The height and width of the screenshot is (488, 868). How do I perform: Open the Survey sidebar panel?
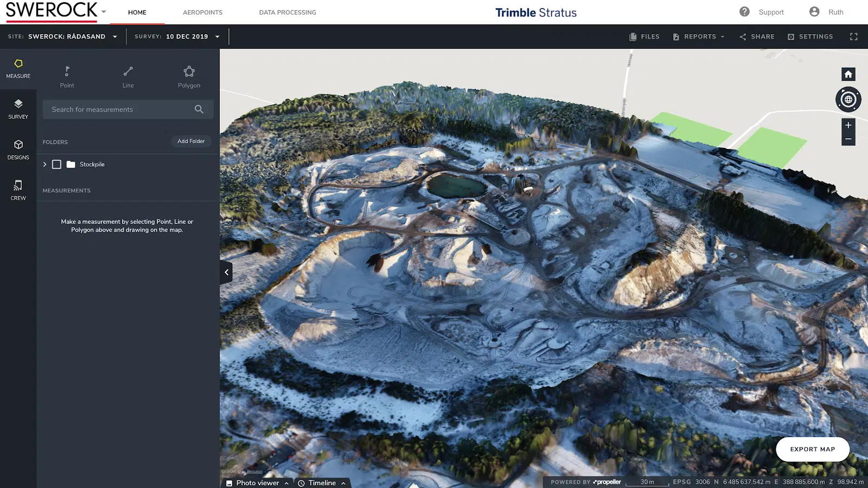tap(18, 108)
